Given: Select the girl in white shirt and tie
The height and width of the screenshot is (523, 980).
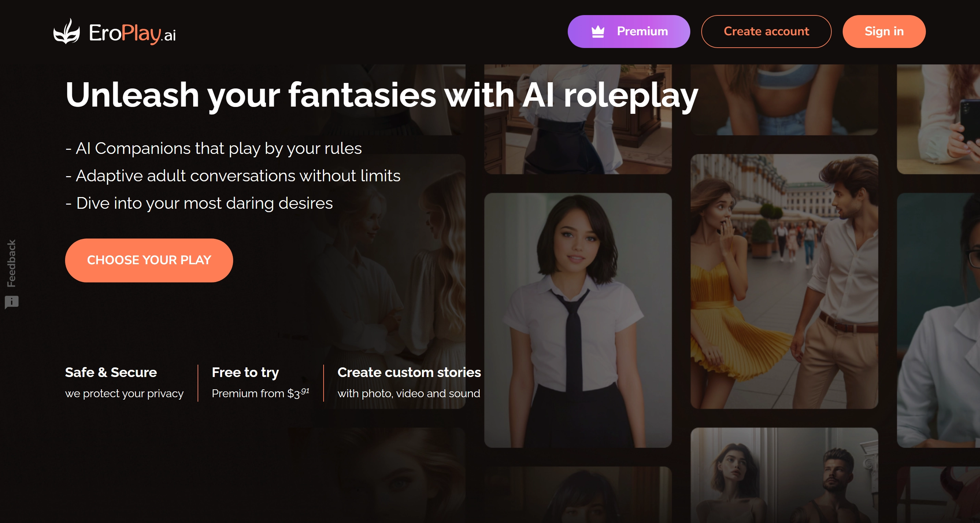Looking at the screenshot, I should point(578,320).
